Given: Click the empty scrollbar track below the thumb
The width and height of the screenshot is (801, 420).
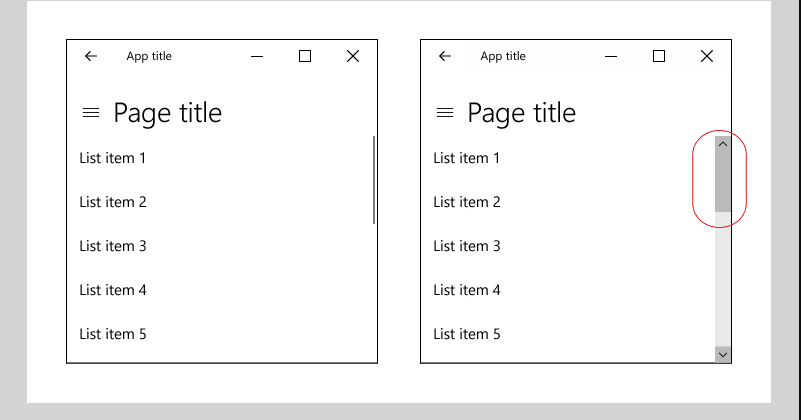Looking at the screenshot, I should pos(723,279).
